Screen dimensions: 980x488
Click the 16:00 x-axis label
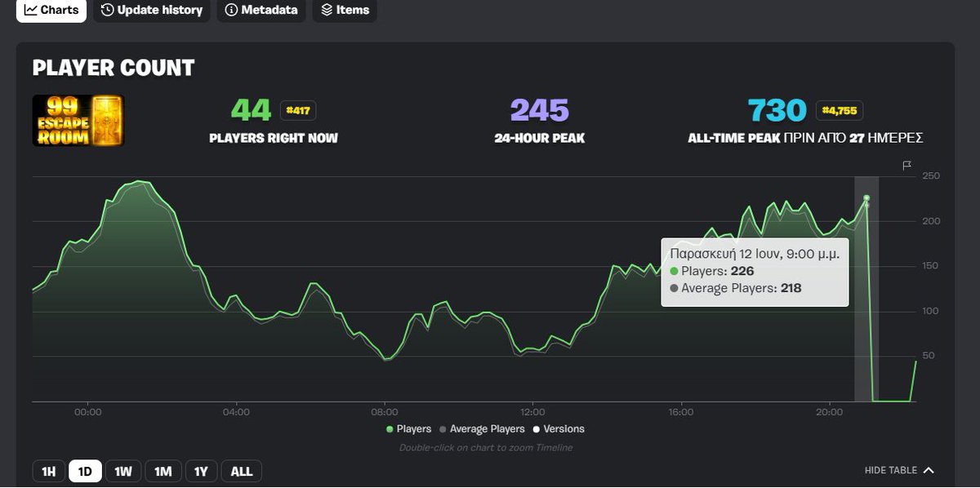coord(680,412)
